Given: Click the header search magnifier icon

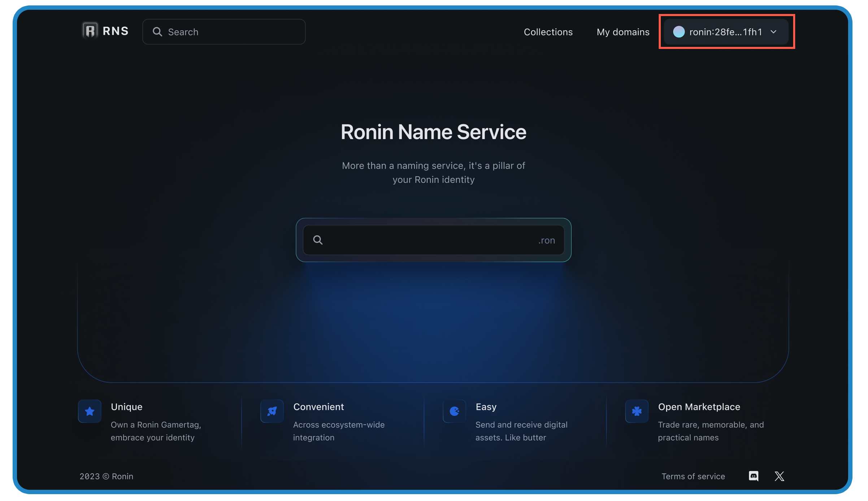Looking at the screenshot, I should (x=157, y=32).
